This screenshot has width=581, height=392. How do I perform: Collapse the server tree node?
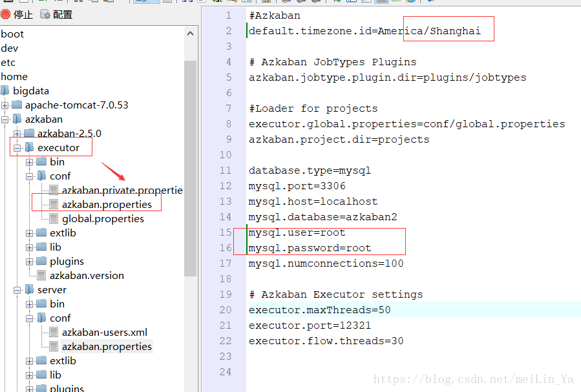(17, 290)
